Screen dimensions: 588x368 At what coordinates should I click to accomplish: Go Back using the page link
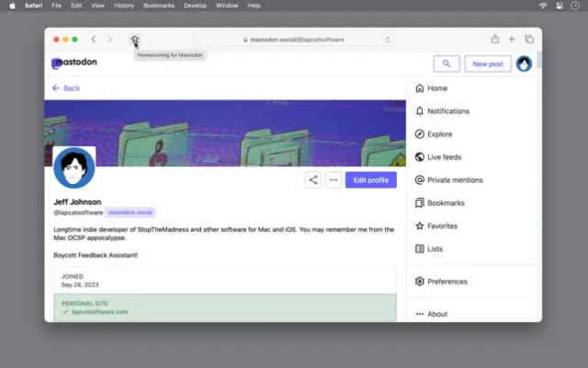point(66,88)
